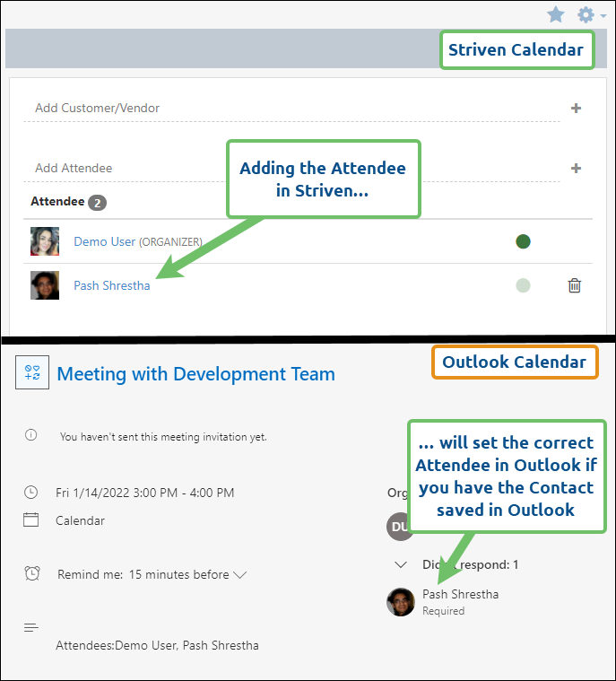
Task: Click Pash Shrestha's photo in Striven list
Action: click(45, 285)
